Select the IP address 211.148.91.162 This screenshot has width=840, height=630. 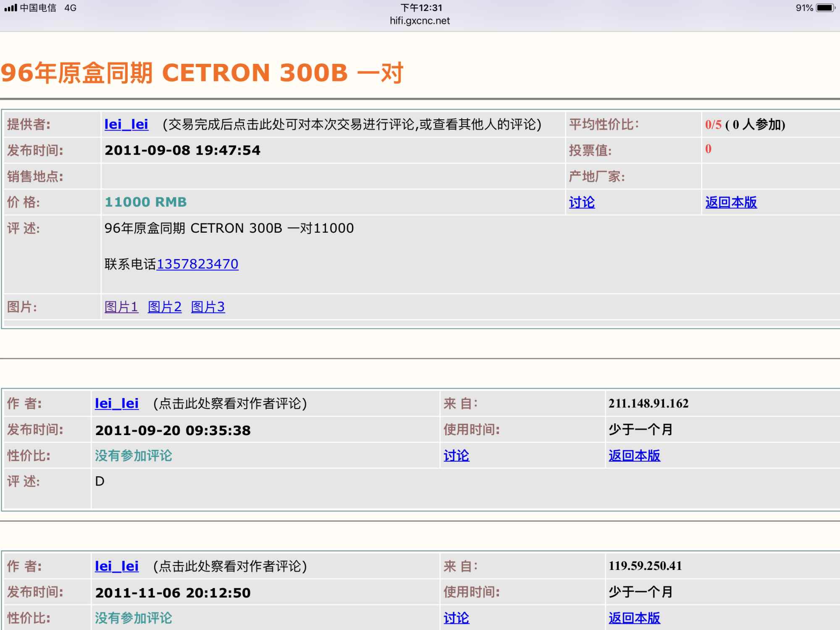click(648, 404)
